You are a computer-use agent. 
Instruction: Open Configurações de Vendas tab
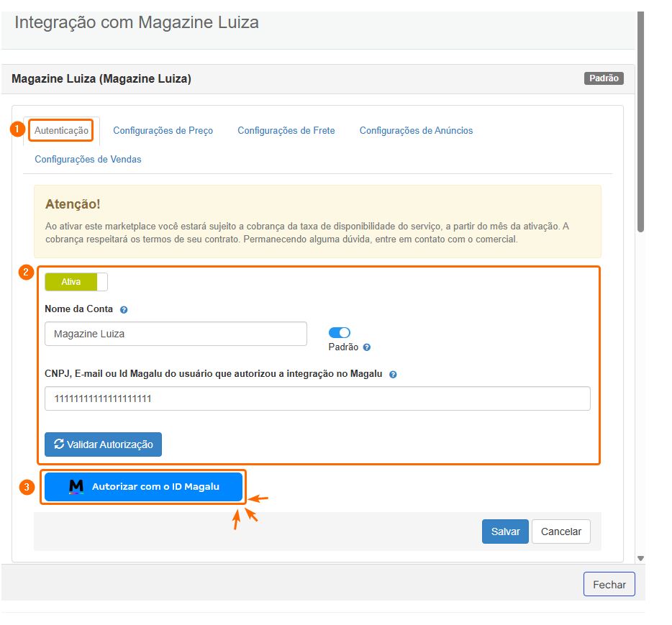[88, 160]
